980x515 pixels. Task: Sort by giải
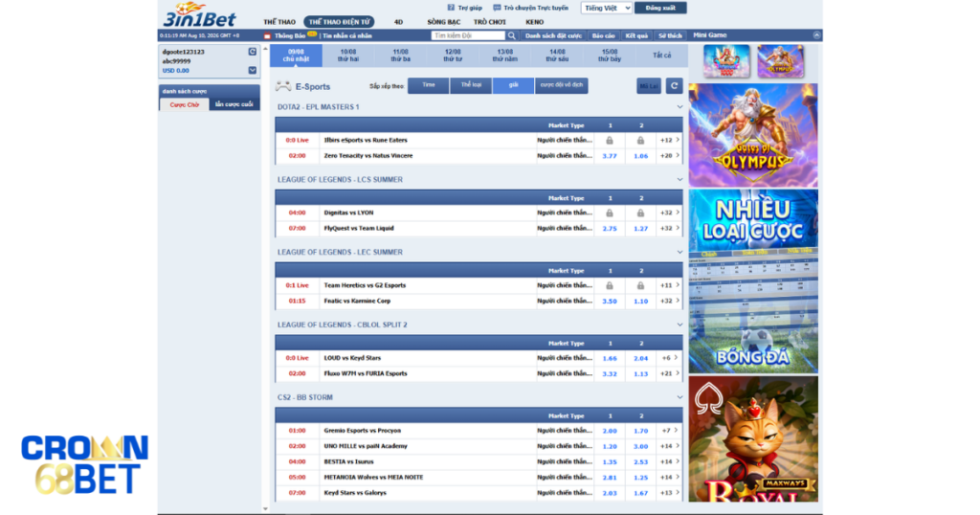point(513,85)
